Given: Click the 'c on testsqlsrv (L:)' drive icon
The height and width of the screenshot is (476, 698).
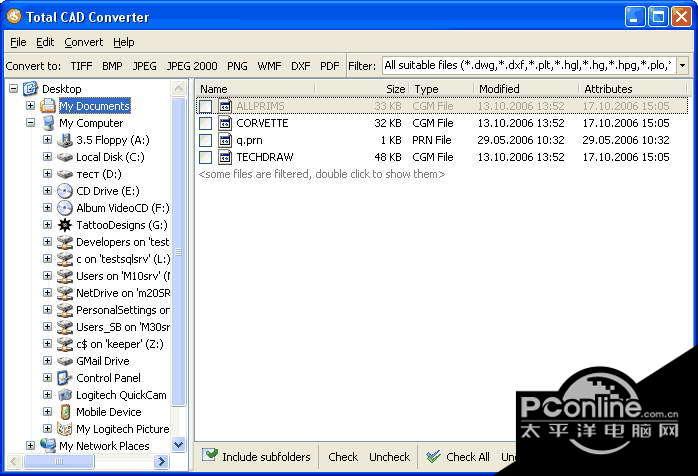Looking at the screenshot, I should coord(65,259).
